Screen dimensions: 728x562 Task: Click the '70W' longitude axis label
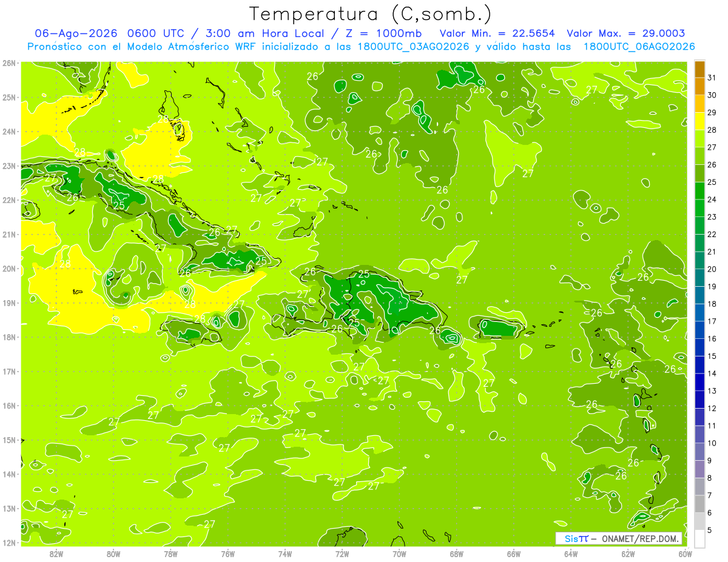pyautogui.click(x=399, y=554)
